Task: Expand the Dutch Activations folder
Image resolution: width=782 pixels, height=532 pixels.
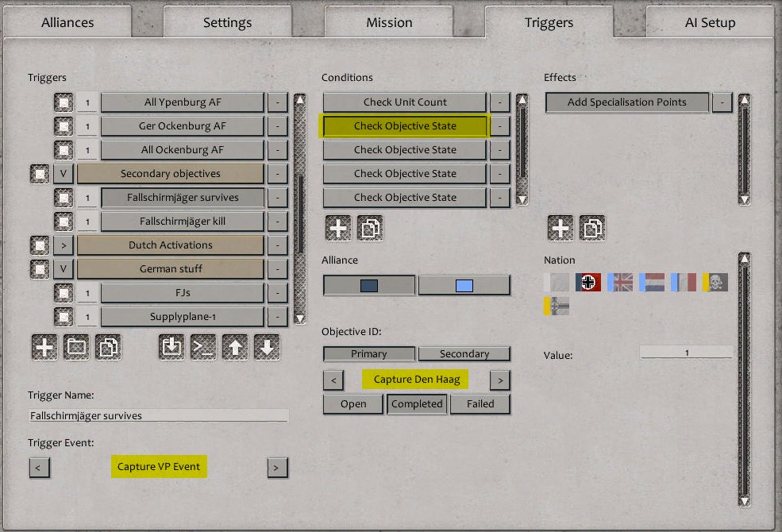Action: coord(64,245)
